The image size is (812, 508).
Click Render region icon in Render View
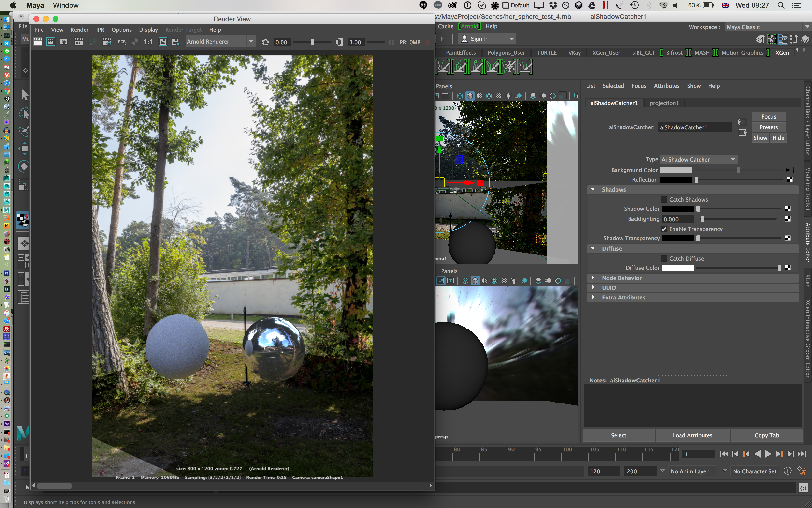[x=51, y=42]
